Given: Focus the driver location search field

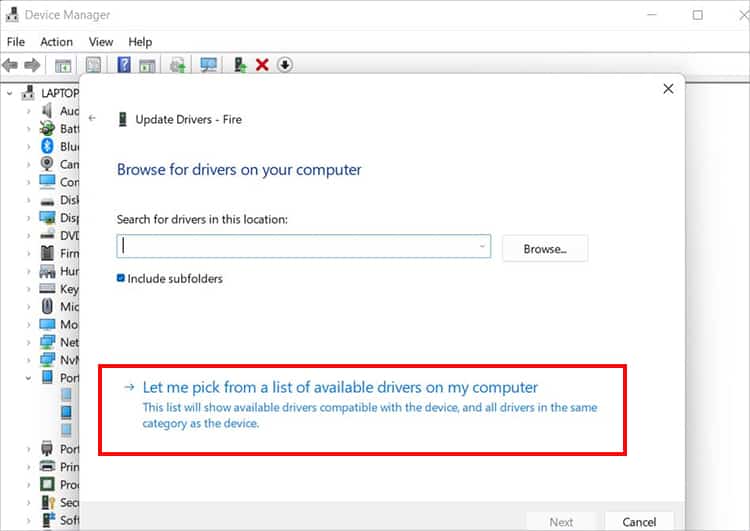Looking at the screenshot, I should (304, 246).
